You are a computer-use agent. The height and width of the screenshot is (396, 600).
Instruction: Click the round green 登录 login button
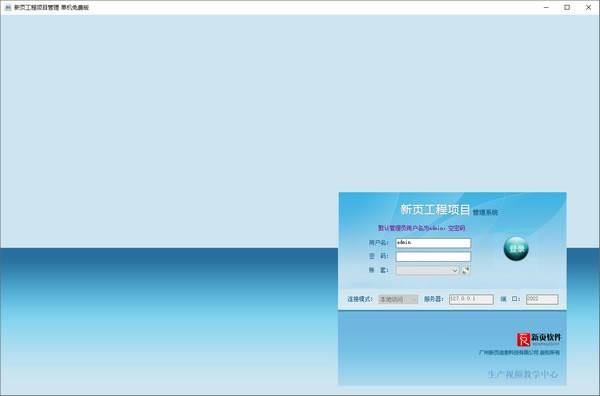point(516,249)
